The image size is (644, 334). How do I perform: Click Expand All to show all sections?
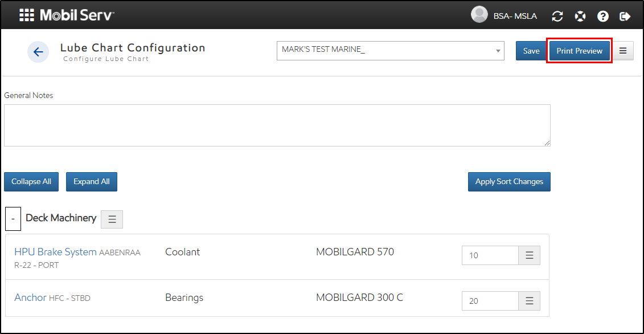click(x=91, y=181)
